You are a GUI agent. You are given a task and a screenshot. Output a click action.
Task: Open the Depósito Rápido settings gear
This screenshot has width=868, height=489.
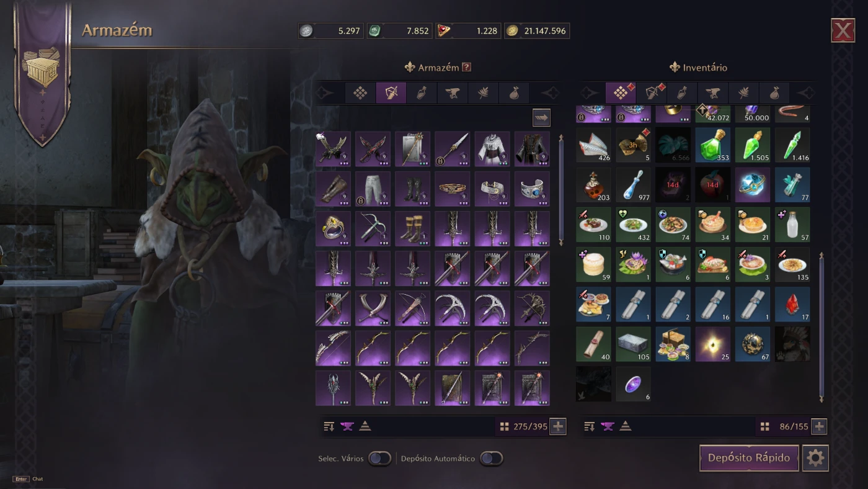815,458
